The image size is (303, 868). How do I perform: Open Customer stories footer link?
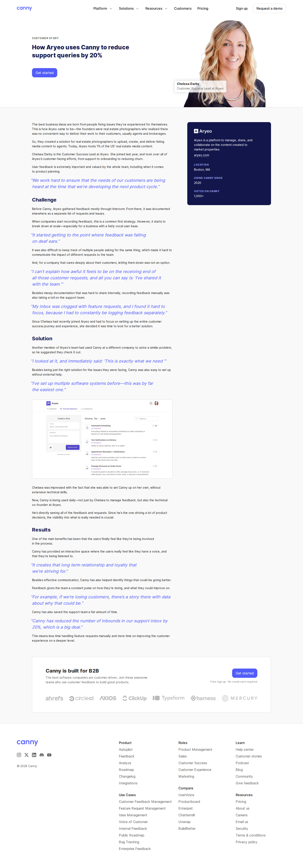tap(249, 756)
